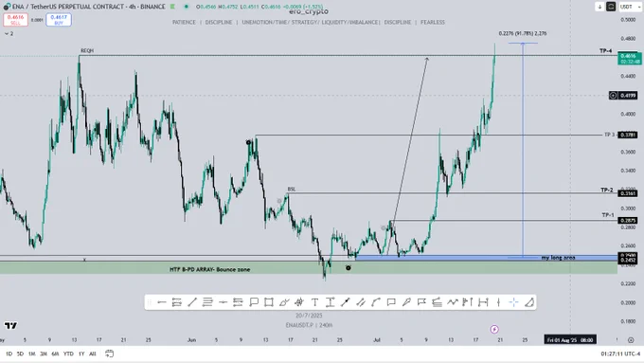Screen dimensions: 644x363
Task: Select the highlighter pen tool
Action: (406, 302)
